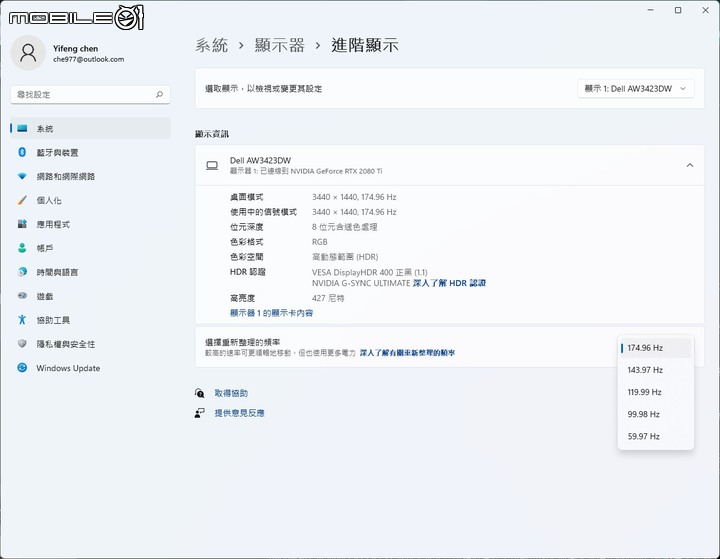The height and width of the screenshot is (559, 720).
Task: Click the 顯示資訊 section heading
Action: (x=212, y=134)
